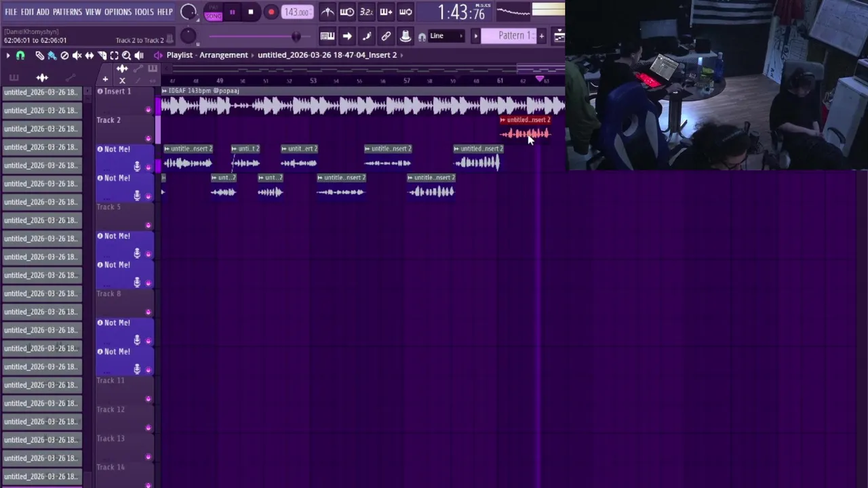Toggle the metronome
Viewport: 868px width, 488px height.
[x=328, y=12]
